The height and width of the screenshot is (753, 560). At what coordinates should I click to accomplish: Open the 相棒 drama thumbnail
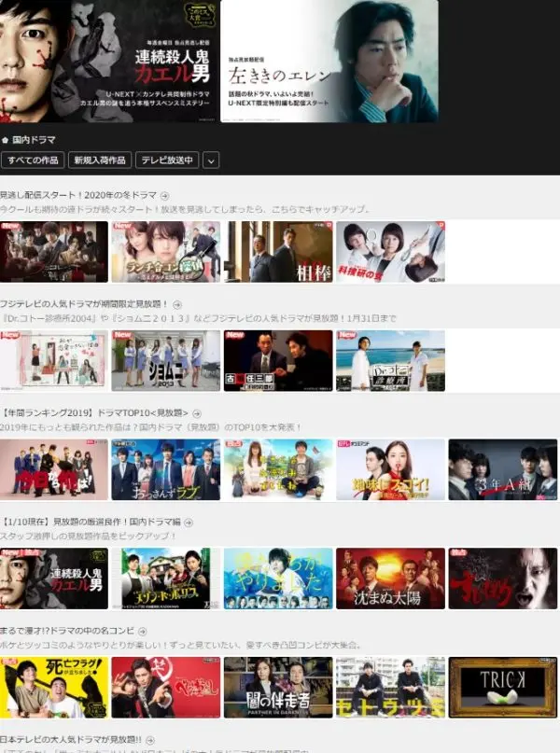coord(278,252)
